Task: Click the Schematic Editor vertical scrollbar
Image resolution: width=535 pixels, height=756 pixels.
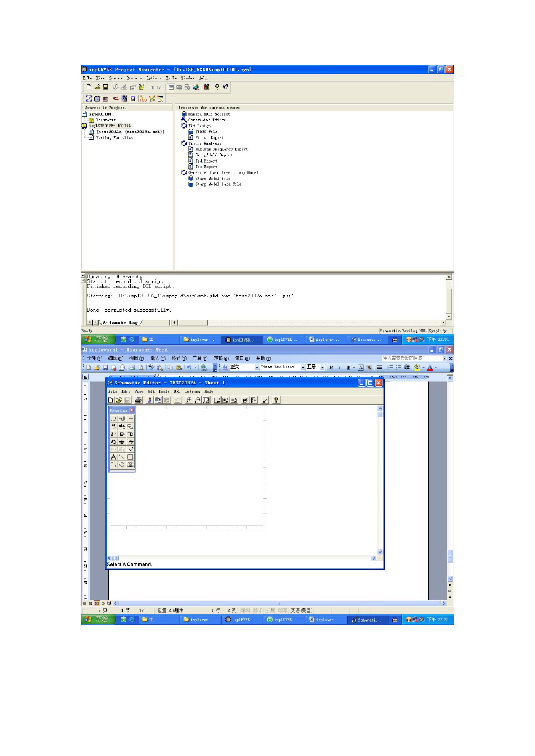Action: [380, 481]
